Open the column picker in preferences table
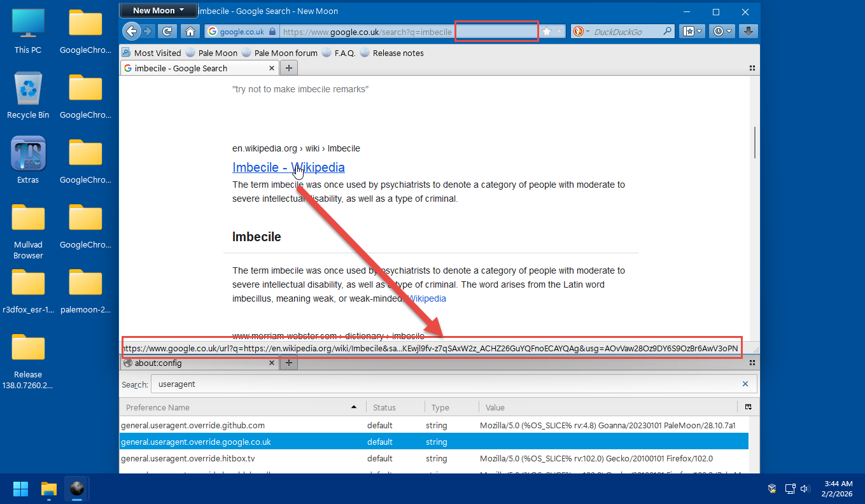 coord(749,407)
